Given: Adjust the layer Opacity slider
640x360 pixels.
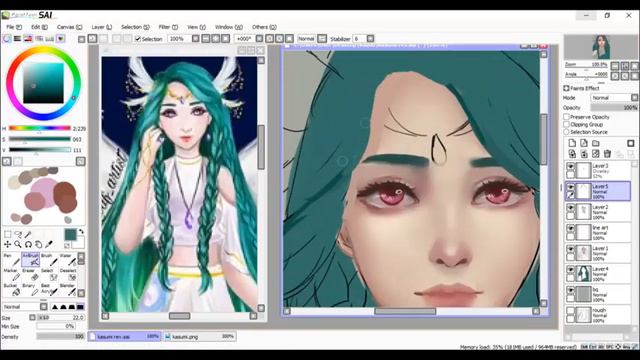Looking at the screenshot, I should (x=614, y=107).
